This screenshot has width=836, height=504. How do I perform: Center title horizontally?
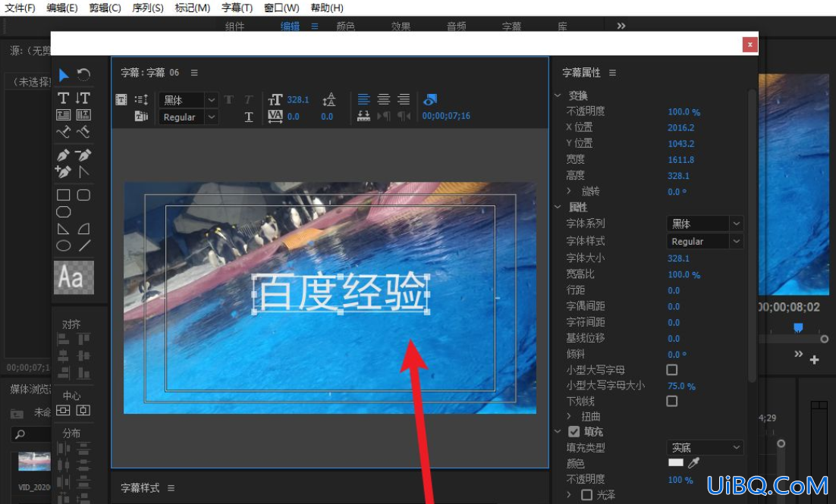[x=83, y=410]
